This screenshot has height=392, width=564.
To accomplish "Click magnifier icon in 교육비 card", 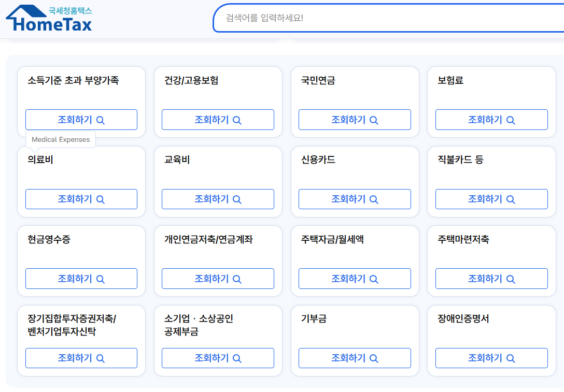I will coord(237,199).
